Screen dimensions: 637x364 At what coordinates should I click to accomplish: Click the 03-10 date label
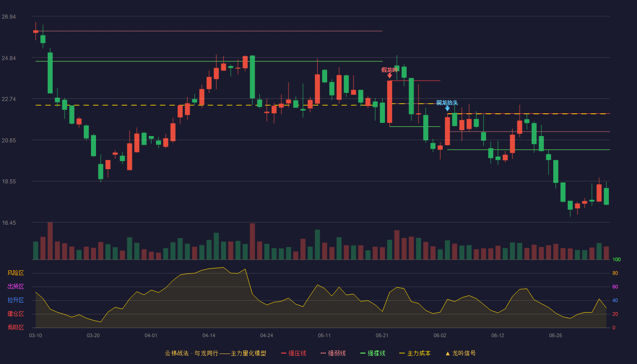click(x=35, y=335)
